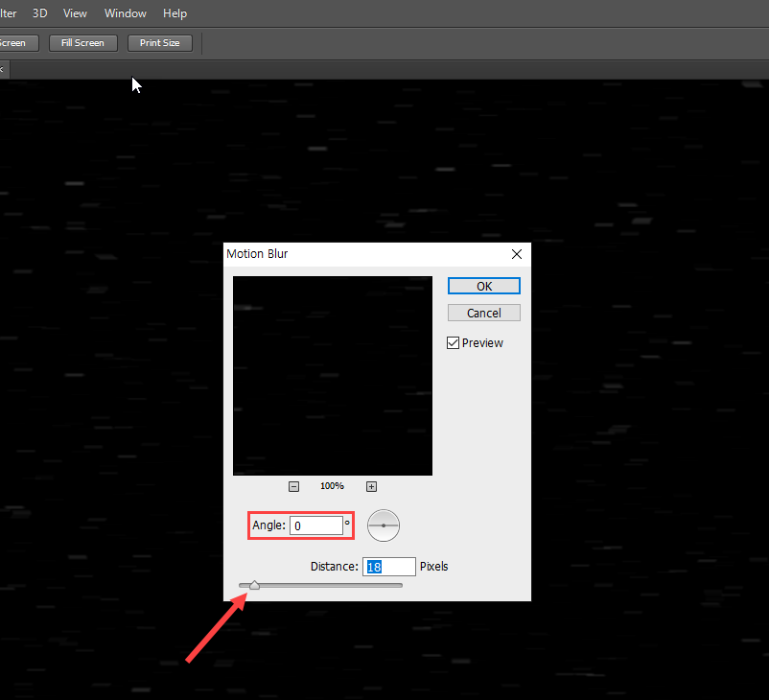
Task: Open the View menu
Action: pyautogui.click(x=75, y=13)
